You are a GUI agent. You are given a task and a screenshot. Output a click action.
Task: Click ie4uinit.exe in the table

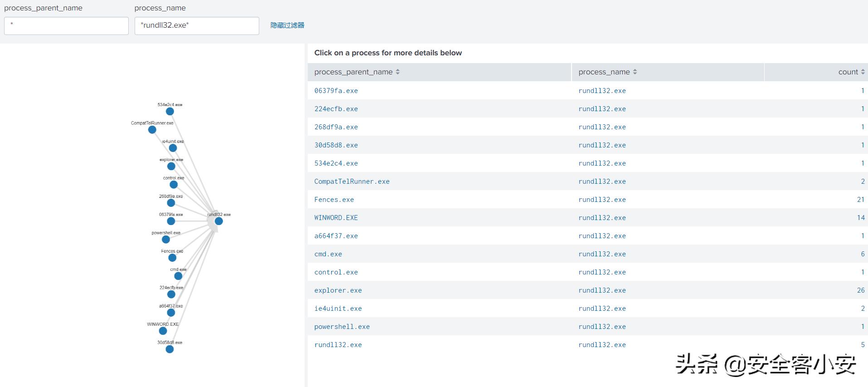point(338,309)
